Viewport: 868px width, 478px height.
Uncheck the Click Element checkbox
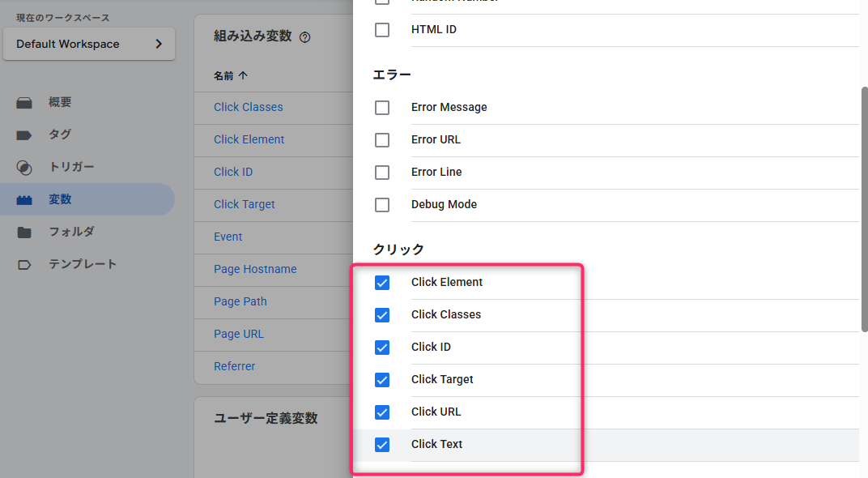pyautogui.click(x=382, y=283)
